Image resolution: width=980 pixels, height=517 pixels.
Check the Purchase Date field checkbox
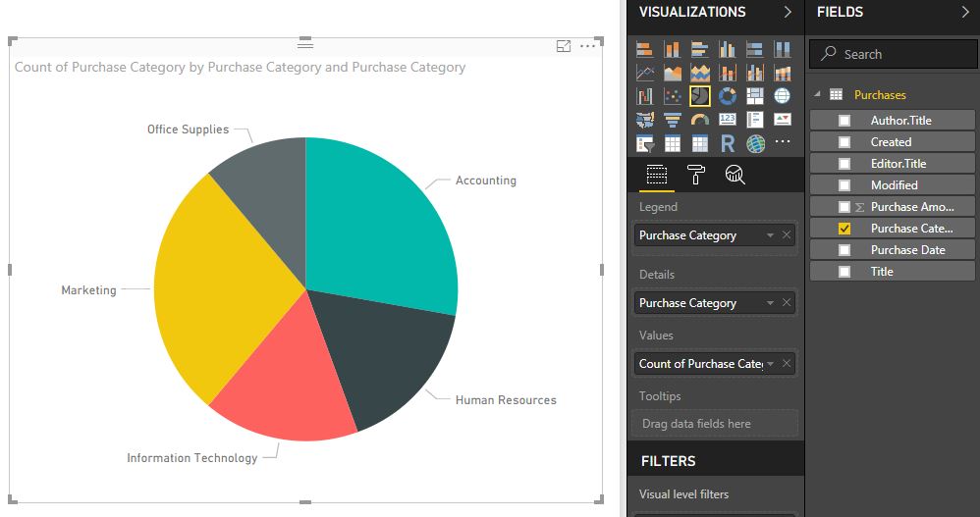[x=844, y=250]
